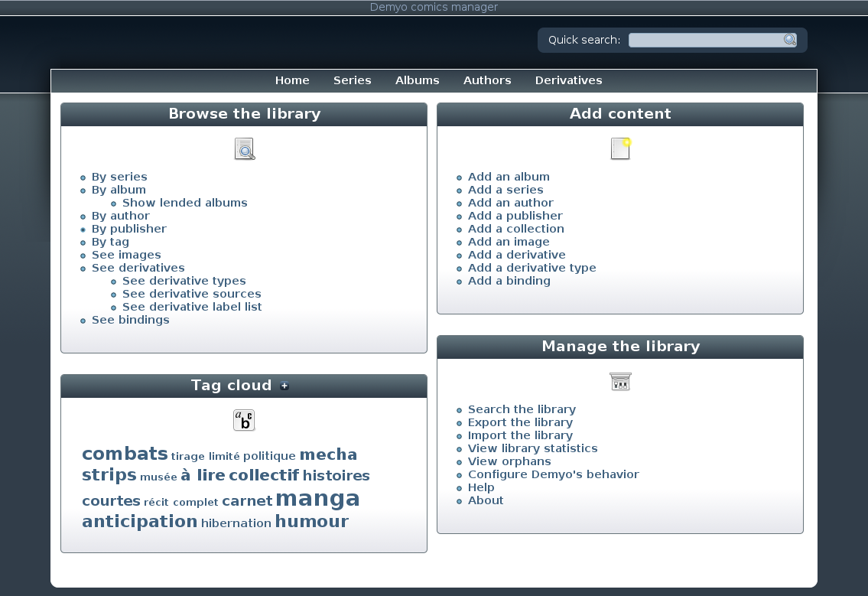This screenshot has width=868, height=596.
Task: Open the See images link
Action: (x=126, y=255)
